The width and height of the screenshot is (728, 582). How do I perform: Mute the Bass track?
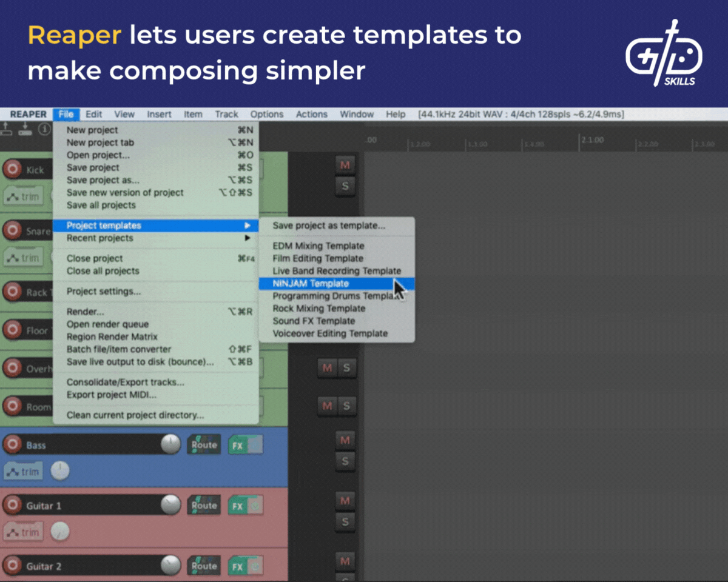(344, 441)
